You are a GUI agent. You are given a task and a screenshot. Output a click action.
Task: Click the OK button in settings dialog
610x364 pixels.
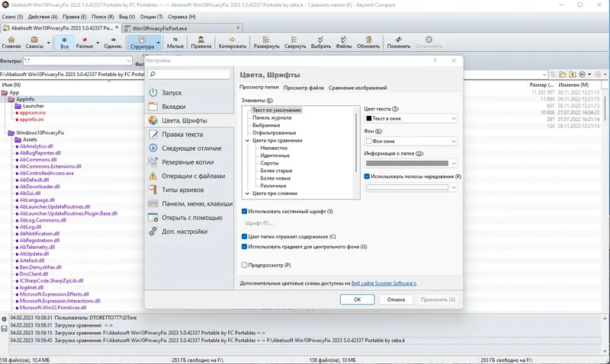[x=357, y=299]
